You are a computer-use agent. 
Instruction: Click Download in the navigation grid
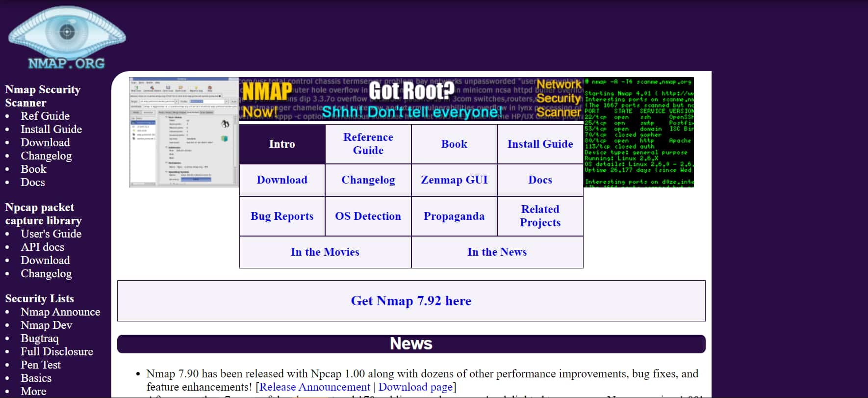click(x=282, y=180)
